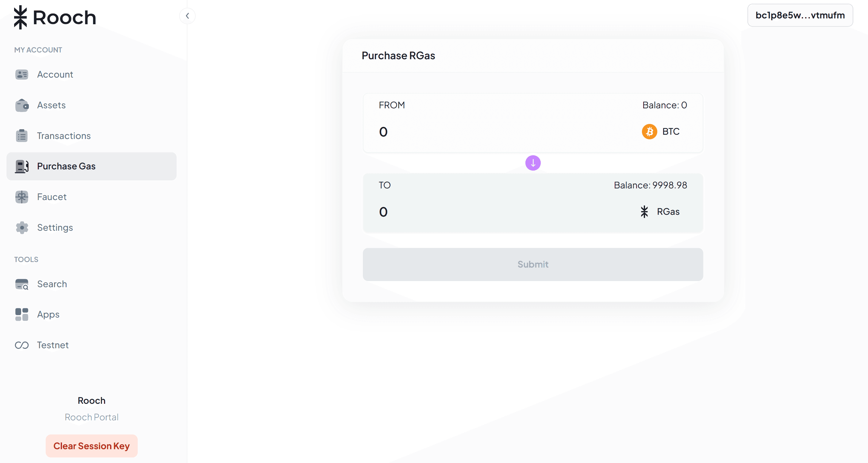868x463 pixels.
Task: Click the Settings gear icon
Action: click(22, 227)
